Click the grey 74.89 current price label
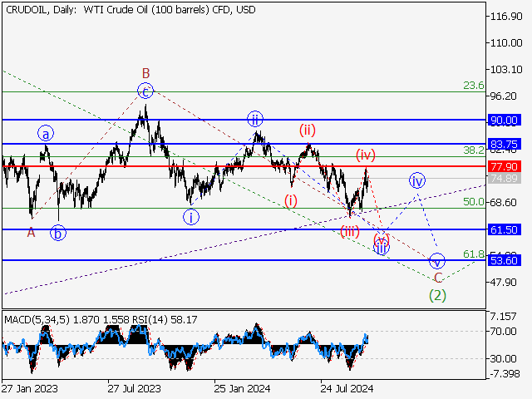This screenshot has width=532, height=399. pos(505,178)
